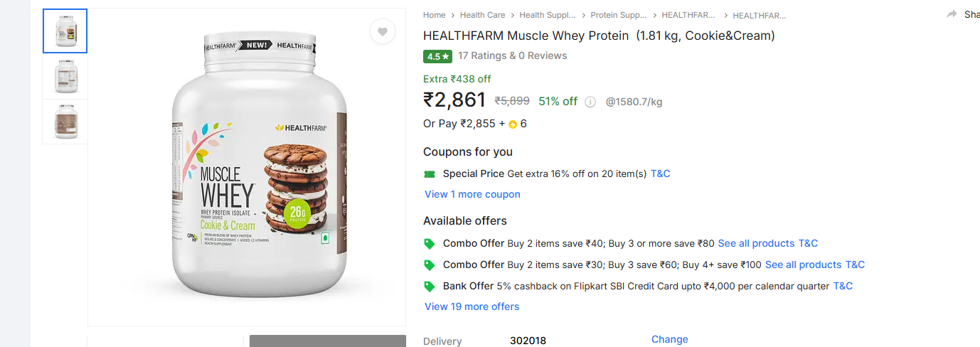Screen dimensions: 980x347
Task: Expand View 19 more offers
Action: pos(472,306)
